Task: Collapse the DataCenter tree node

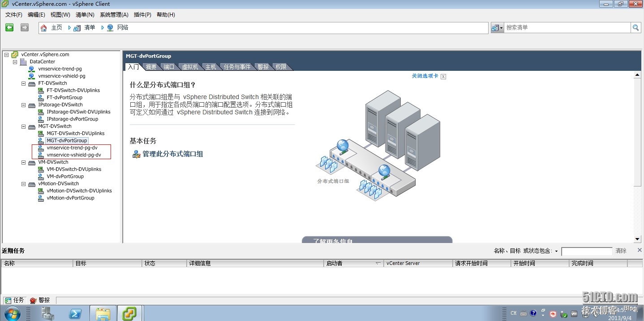Action: 15,62
